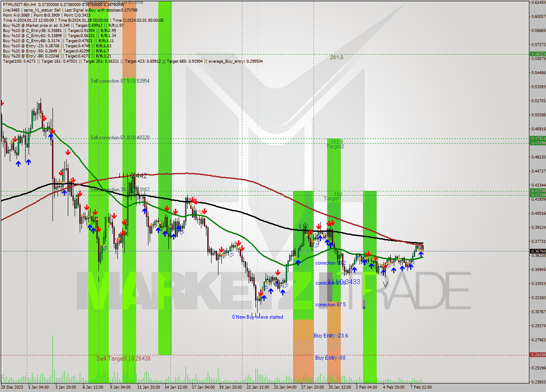Select the 'Buy %20 @ Entry -50' line
The height and width of the screenshot is (392, 546).
click(x=56, y=51)
